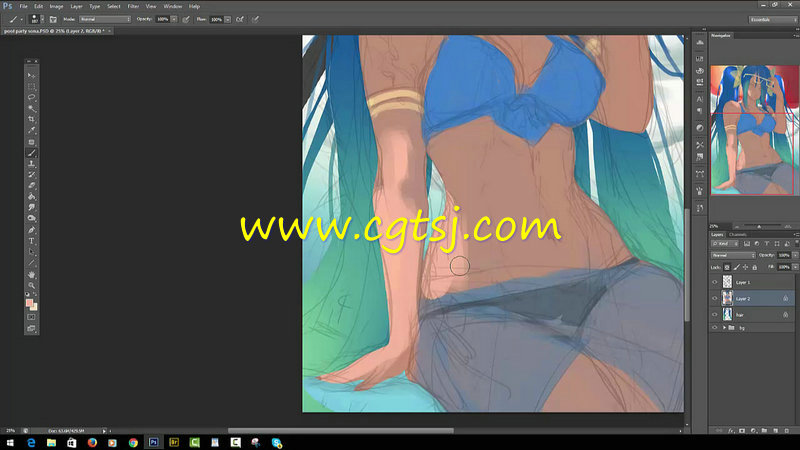800x450 pixels.
Task: Open the Window menu
Action: (x=172, y=6)
